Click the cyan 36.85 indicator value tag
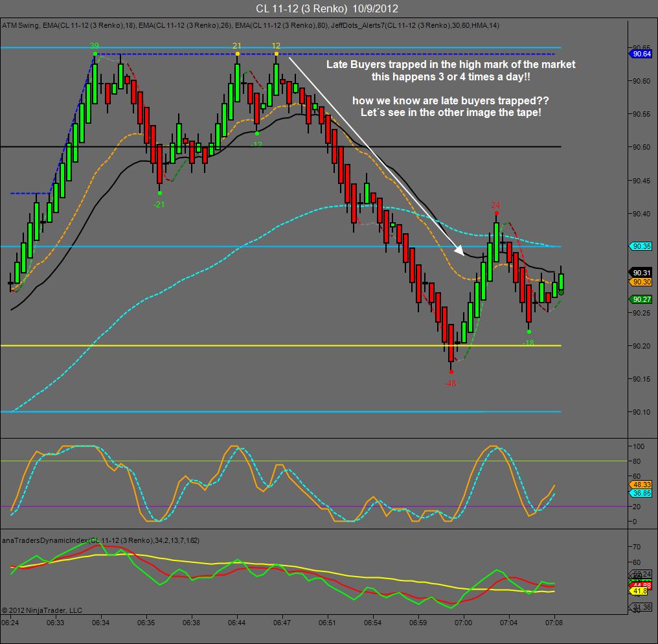This screenshot has height=644, width=658. coord(641,493)
